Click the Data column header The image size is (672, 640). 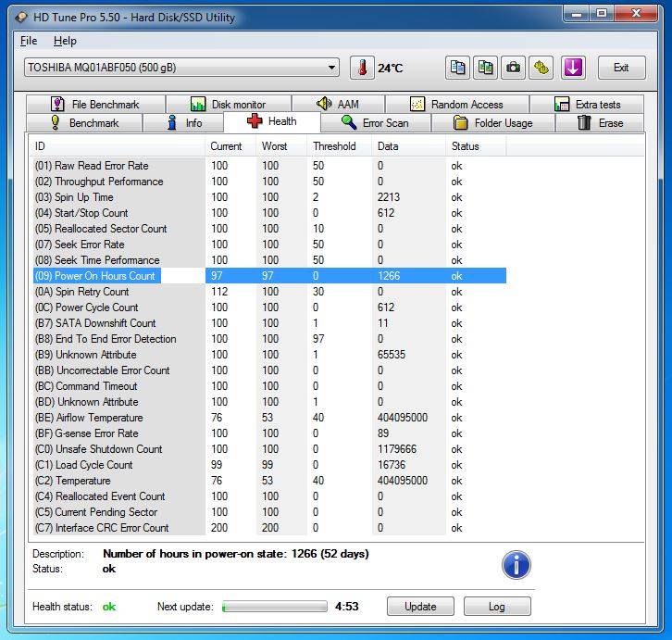(409, 146)
